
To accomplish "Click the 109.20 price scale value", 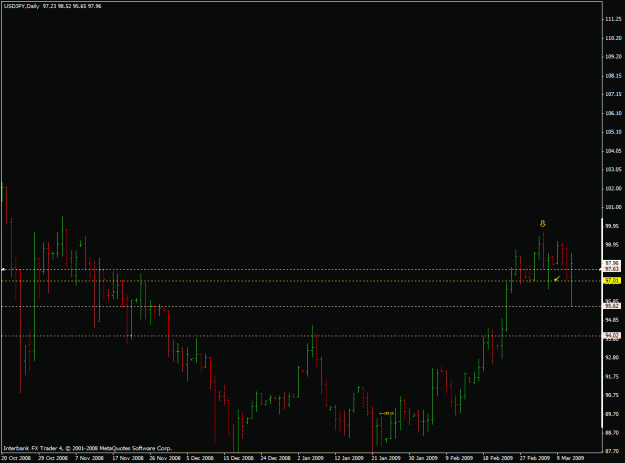I will pyautogui.click(x=613, y=57).
